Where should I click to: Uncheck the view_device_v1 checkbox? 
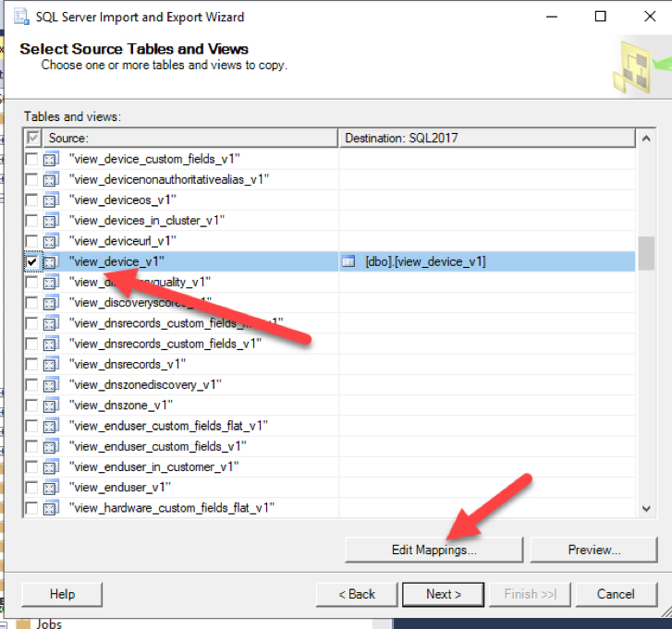[32, 261]
